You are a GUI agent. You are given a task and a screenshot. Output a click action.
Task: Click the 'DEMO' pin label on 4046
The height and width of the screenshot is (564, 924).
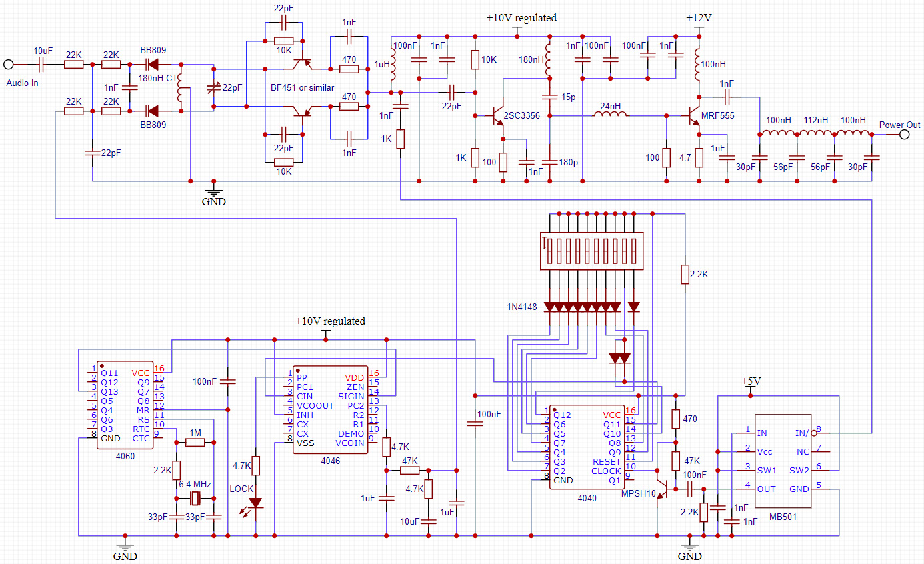[x=351, y=433]
